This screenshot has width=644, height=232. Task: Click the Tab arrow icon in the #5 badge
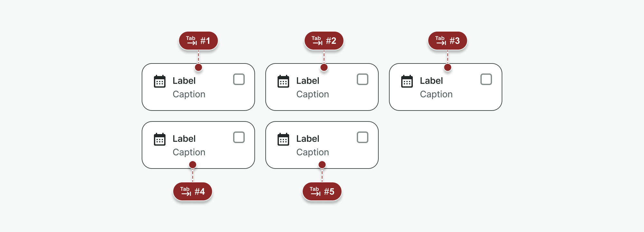(315, 191)
